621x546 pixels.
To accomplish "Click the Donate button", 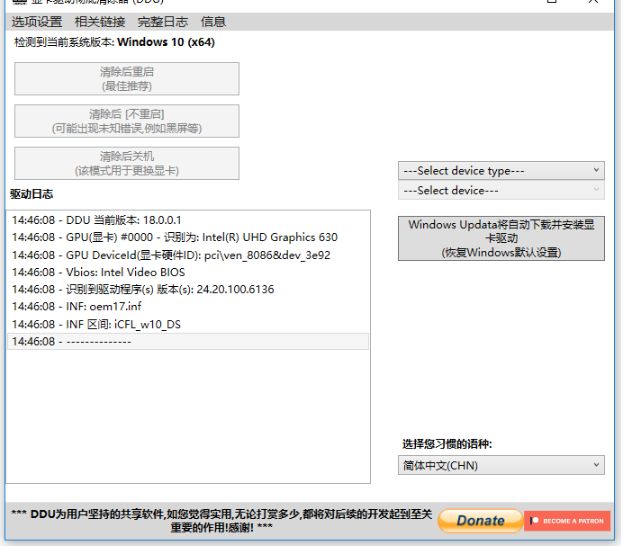I will coord(480,520).
